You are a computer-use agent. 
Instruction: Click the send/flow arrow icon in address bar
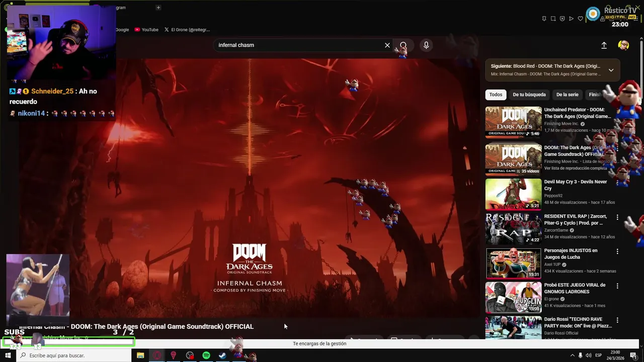[x=571, y=19]
